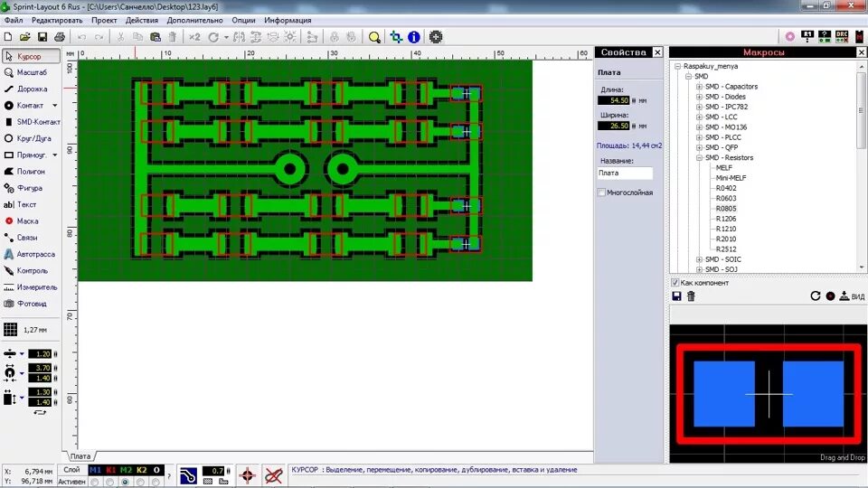Click the blue Info icon in toolbar
This screenshot has height=488, width=868.
pyautogui.click(x=413, y=37)
